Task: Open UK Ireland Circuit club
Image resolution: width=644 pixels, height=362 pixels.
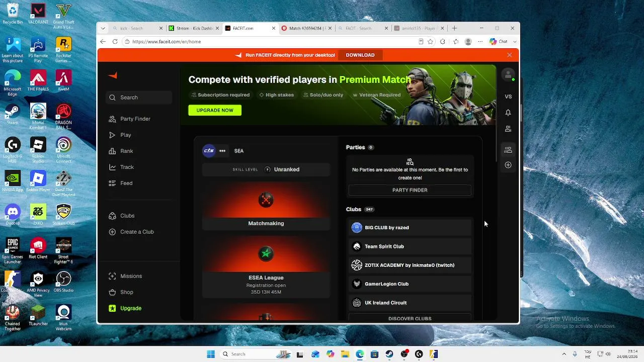Action: point(410,303)
